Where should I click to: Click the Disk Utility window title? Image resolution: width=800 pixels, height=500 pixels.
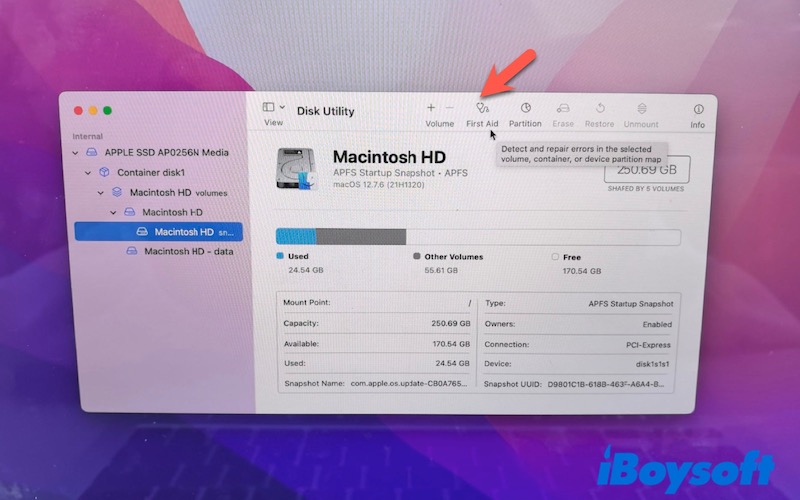[326, 111]
